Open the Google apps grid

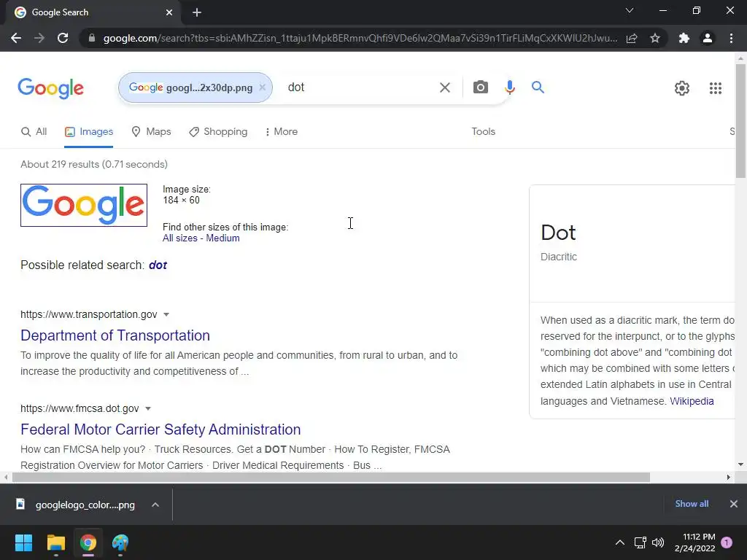715,88
